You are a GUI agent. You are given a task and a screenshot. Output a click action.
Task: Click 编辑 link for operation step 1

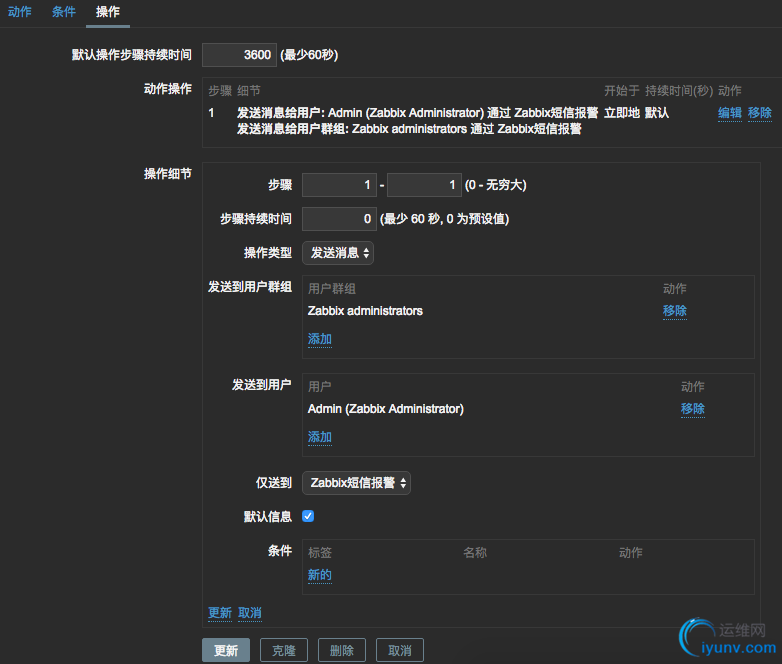tap(730, 113)
